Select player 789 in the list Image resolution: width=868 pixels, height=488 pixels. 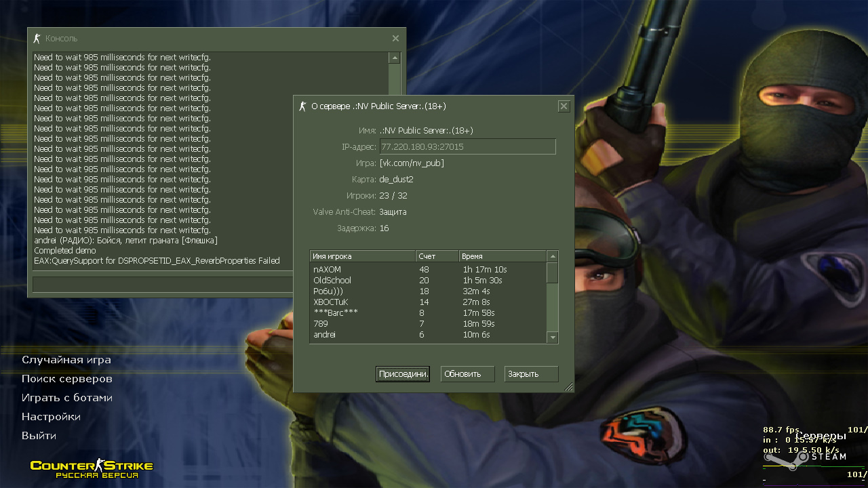coord(428,324)
